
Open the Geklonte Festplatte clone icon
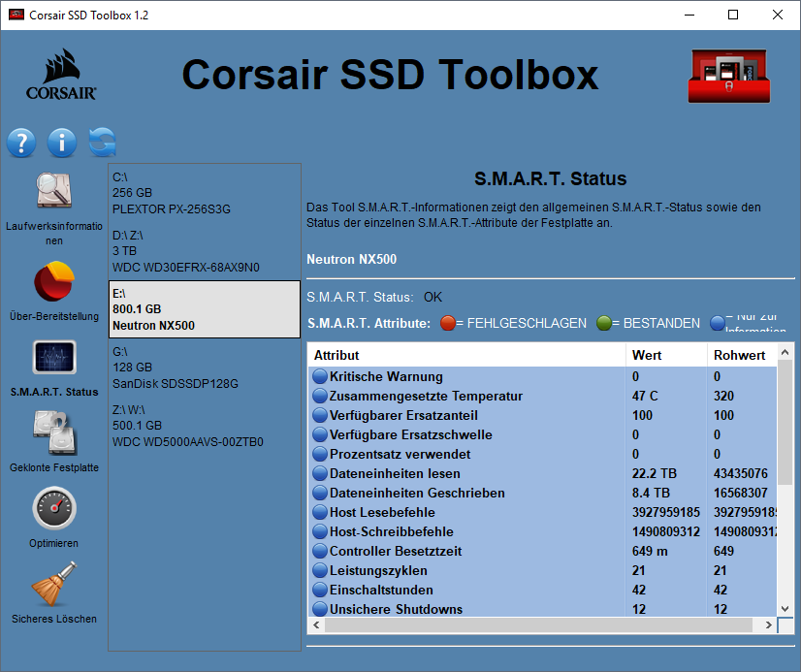54,432
